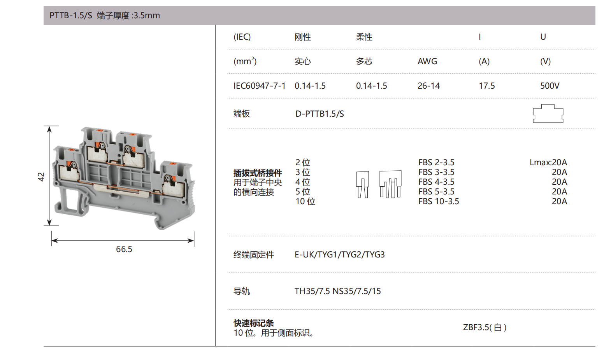Click the 快速标记条 bold heading

[253, 323]
